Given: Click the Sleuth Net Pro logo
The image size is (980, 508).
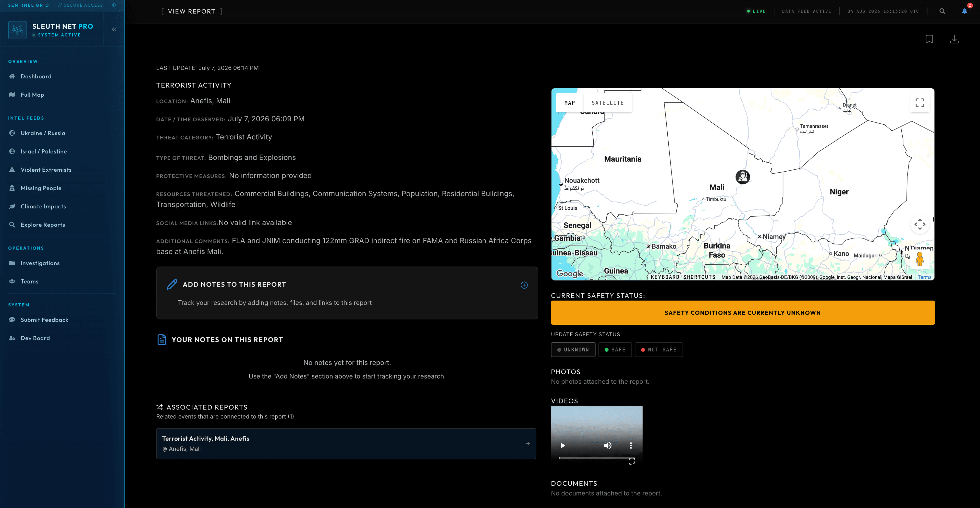Looking at the screenshot, I should coord(17,30).
